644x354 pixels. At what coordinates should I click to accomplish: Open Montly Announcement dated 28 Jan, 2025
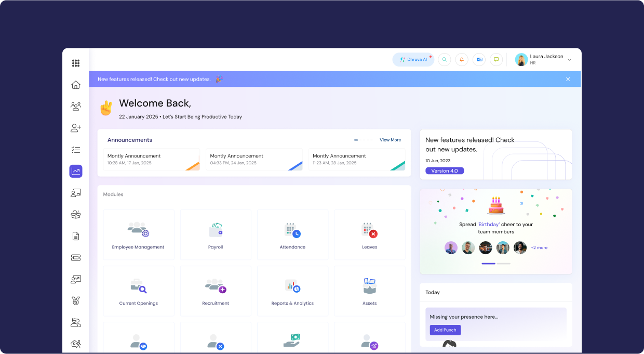pyautogui.click(x=357, y=160)
